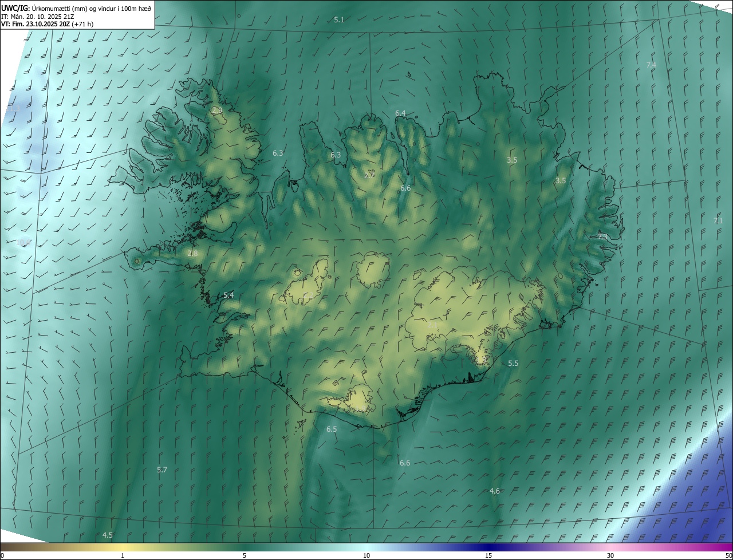Viewport: 733px width, 560px height.
Task: Click the colour scale tick label 50
Action: click(x=728, y=556)
